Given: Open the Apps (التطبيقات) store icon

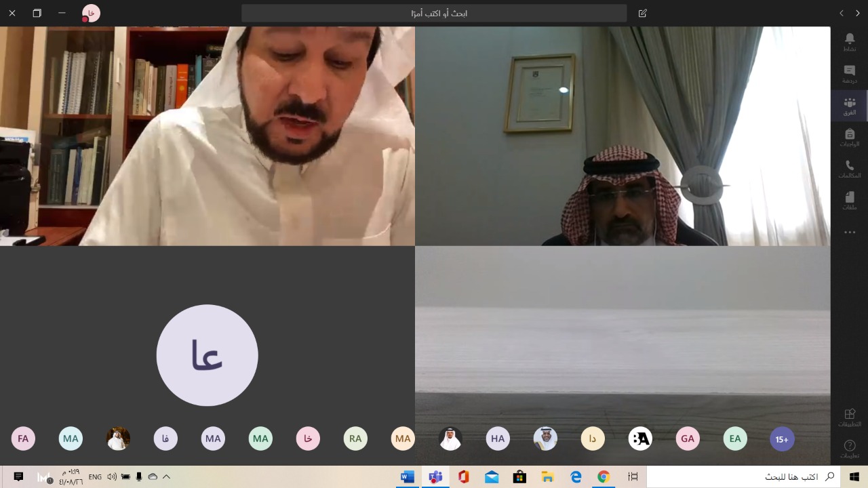Looking at the screenshot, I should click(849, 417).
